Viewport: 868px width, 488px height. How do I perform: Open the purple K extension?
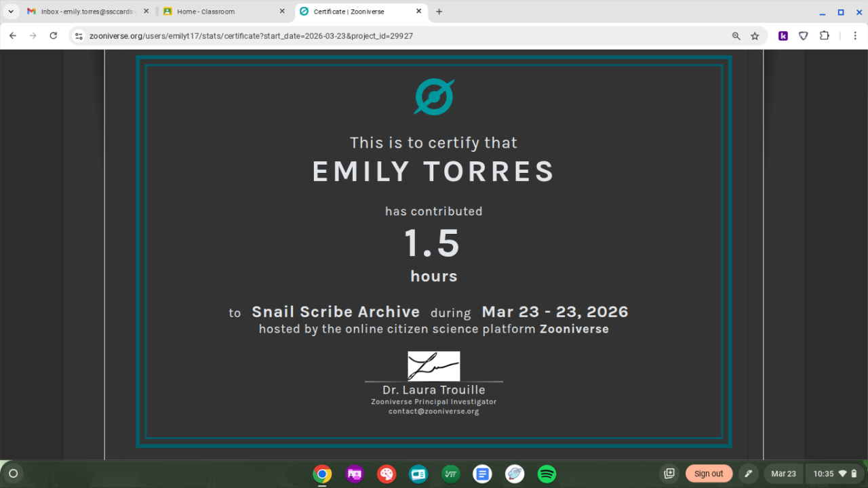[783, 36]
